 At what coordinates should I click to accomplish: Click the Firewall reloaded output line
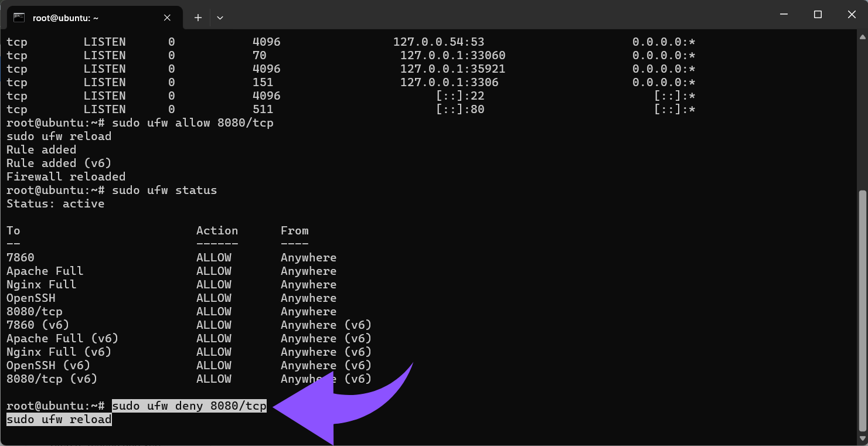66,177
